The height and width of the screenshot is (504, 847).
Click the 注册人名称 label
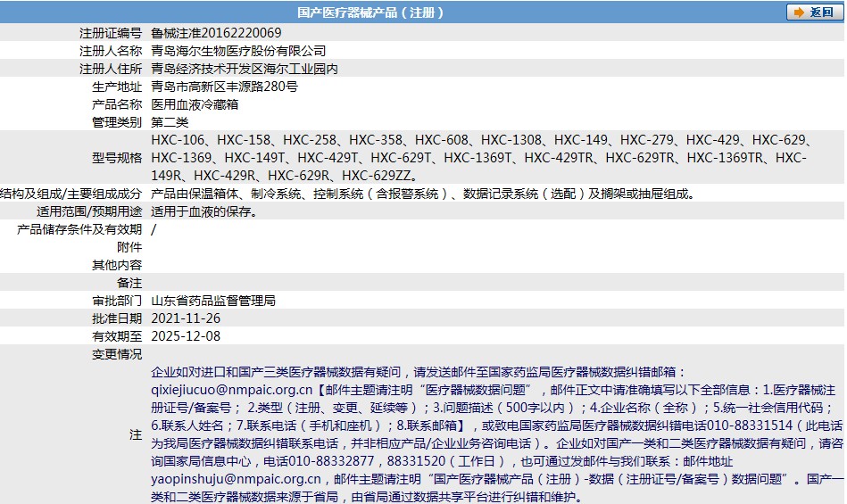[x=111, y=51]
